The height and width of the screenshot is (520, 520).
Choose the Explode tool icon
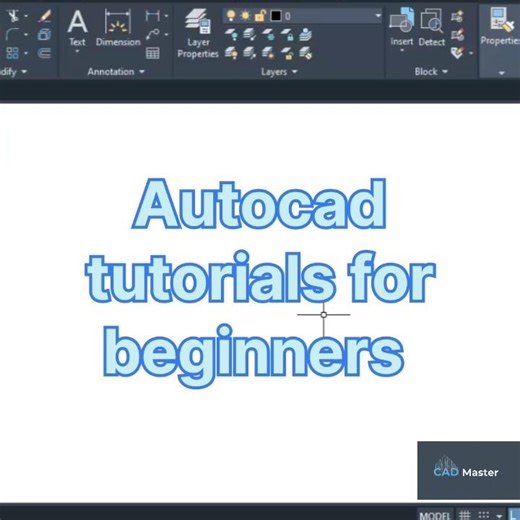pos(44,34)
